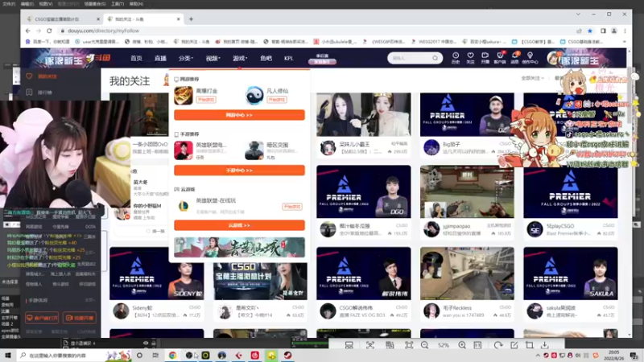Open the Chrome profile avatar icon

[614, 31]
